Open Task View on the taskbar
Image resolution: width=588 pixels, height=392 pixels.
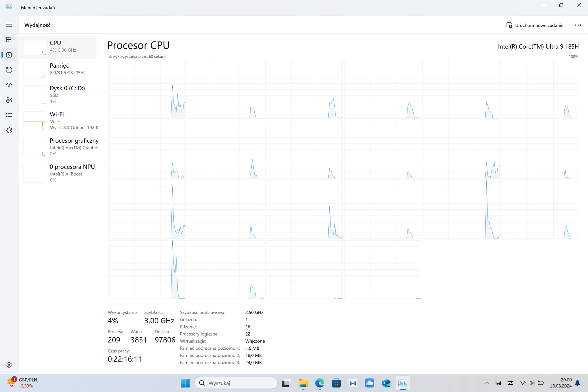click(286, 383)
